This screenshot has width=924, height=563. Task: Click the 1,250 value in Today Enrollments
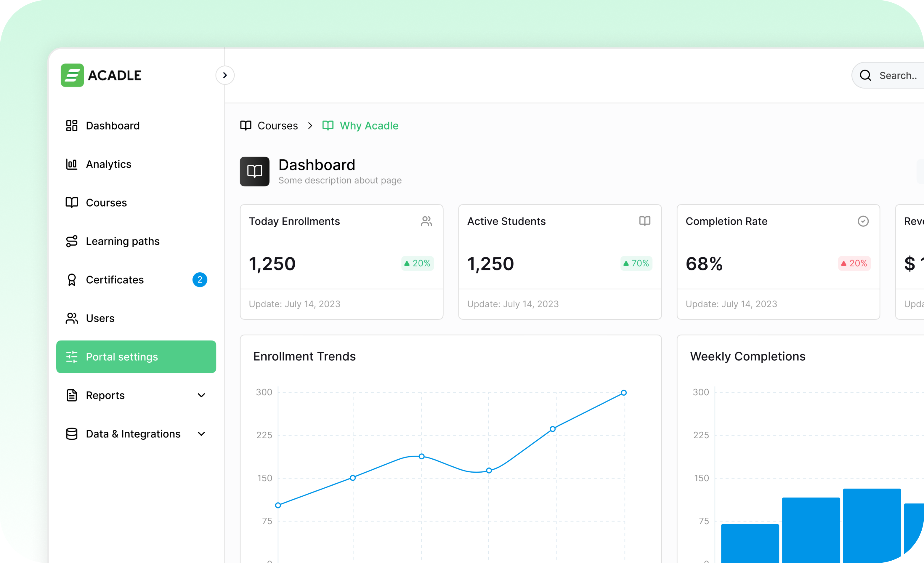(272, 264)
